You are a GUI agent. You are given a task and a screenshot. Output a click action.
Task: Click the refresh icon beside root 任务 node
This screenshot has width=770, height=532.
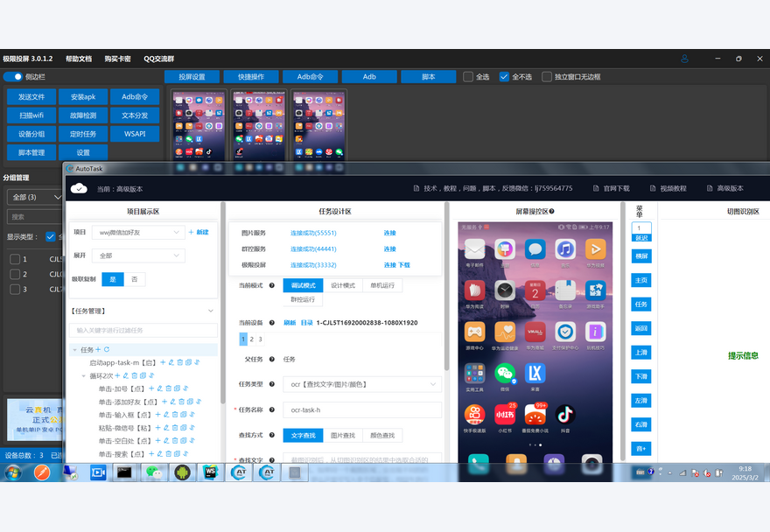(107, 349)
